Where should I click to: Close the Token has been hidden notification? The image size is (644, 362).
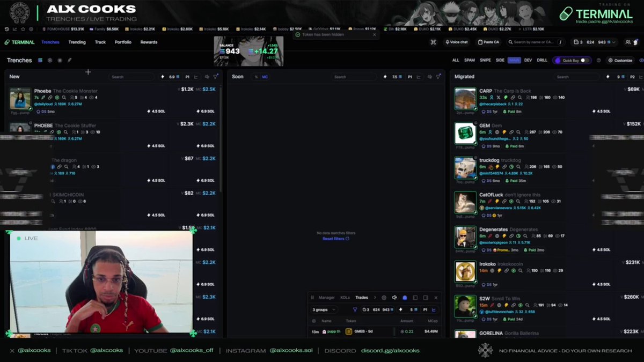click(x=375, y=34)
